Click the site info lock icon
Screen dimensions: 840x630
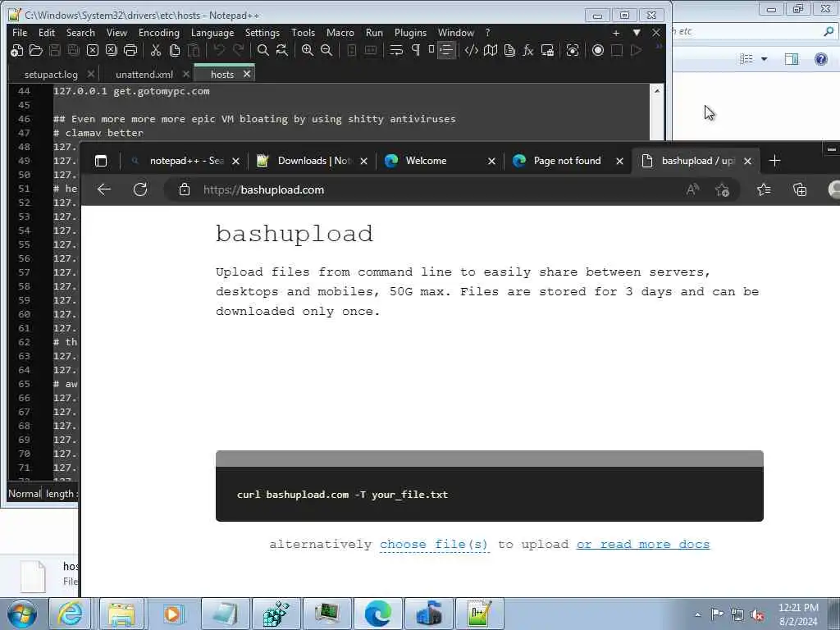185,189
